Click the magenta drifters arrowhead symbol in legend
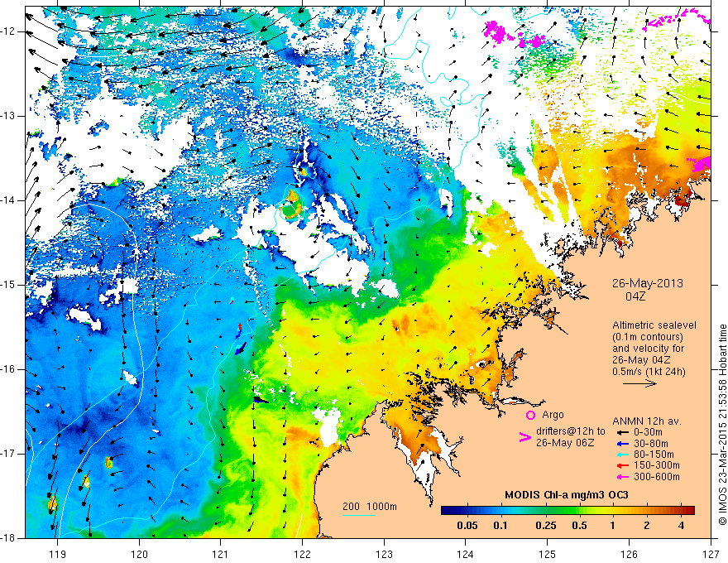Viewport: 728px width, 563px height. click(525, 436)
